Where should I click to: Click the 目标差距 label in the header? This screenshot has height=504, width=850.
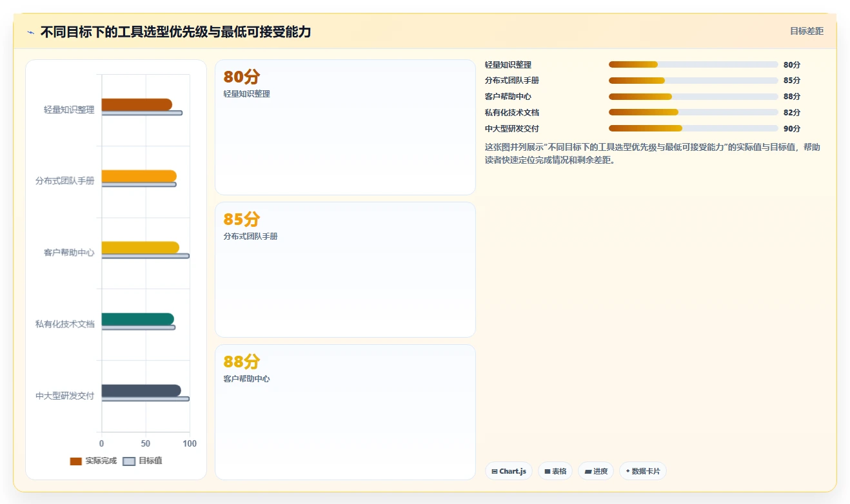click(807, 31)
